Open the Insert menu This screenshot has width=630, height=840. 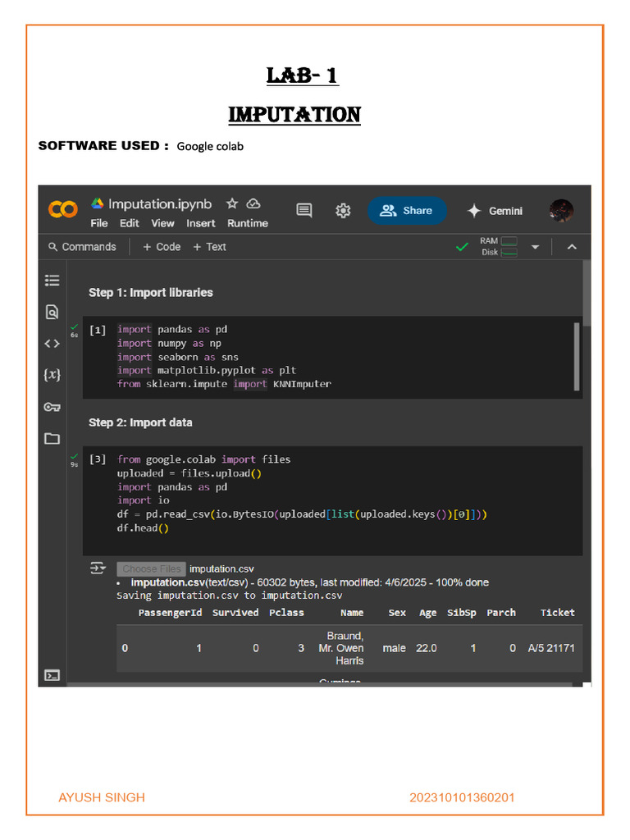[x=201, y=223]
